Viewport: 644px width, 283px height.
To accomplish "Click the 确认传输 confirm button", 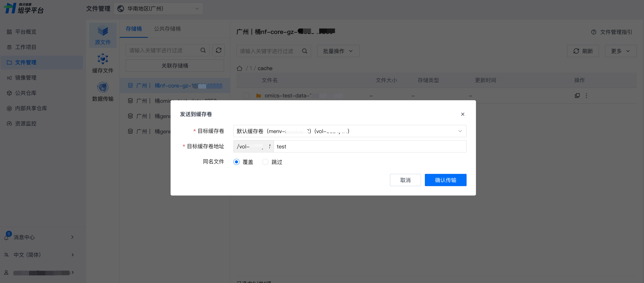I will [x=445, y=180].
